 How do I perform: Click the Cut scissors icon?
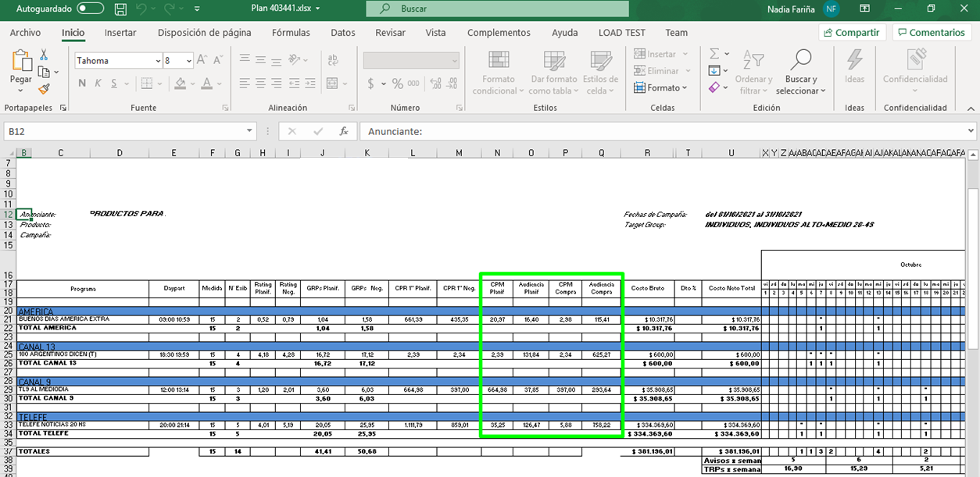[44, 55]
